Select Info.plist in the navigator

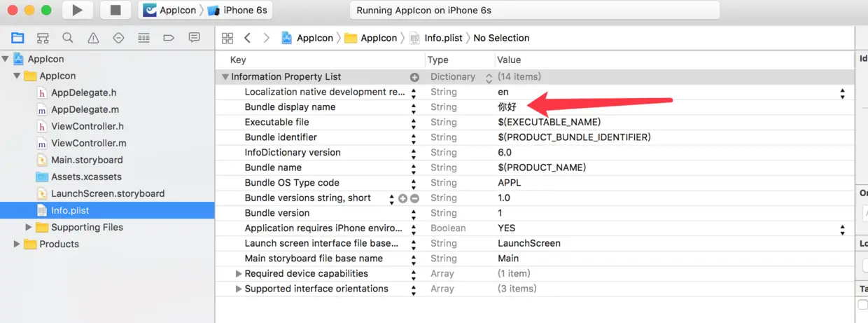[107, 210]
